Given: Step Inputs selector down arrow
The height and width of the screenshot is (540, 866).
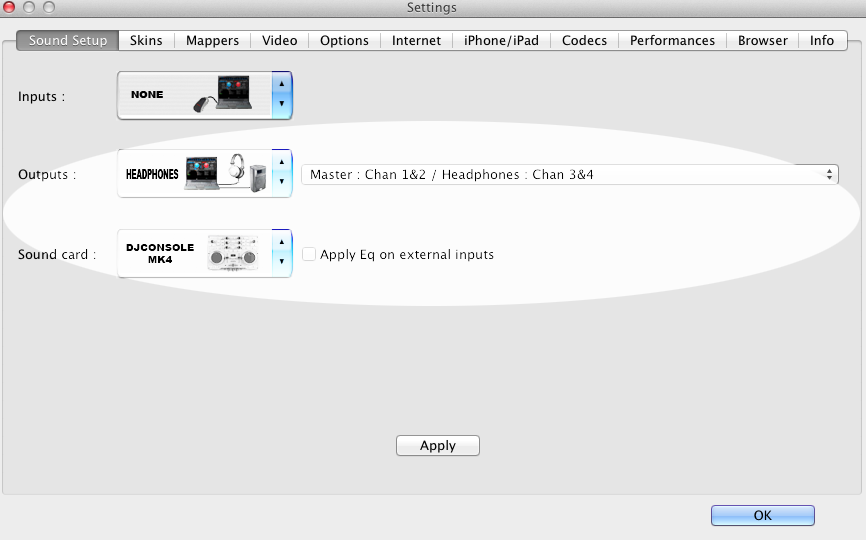Looking at the screenshot, I should click(x=282, y=104).
